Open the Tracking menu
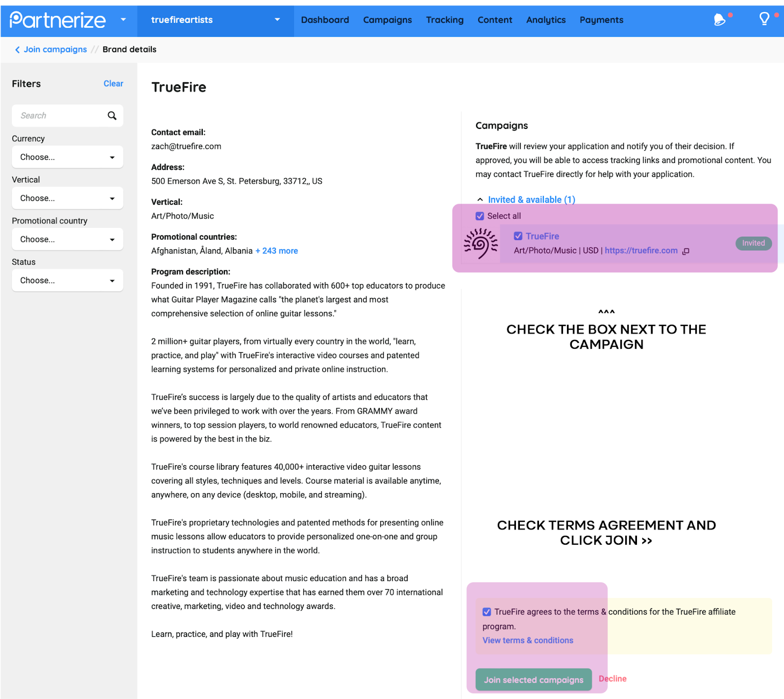 444,20
